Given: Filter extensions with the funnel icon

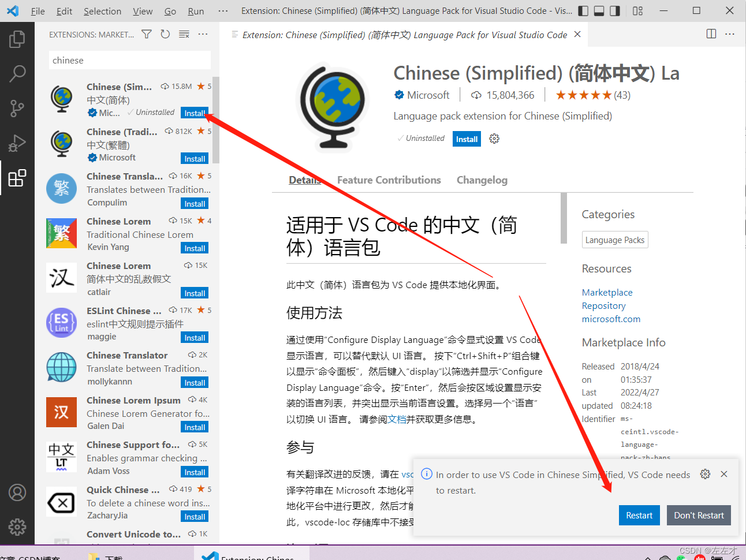Looking at the screenshot, I should point(147,35).
